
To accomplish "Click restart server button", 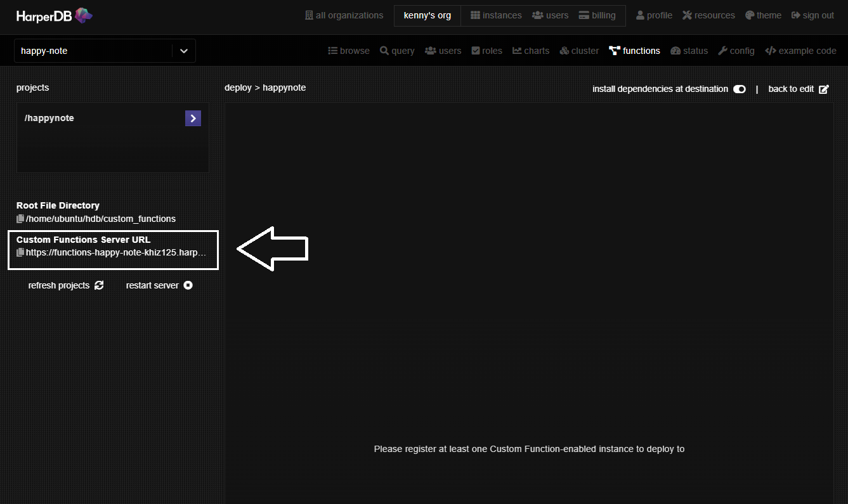I will (159, 285).
